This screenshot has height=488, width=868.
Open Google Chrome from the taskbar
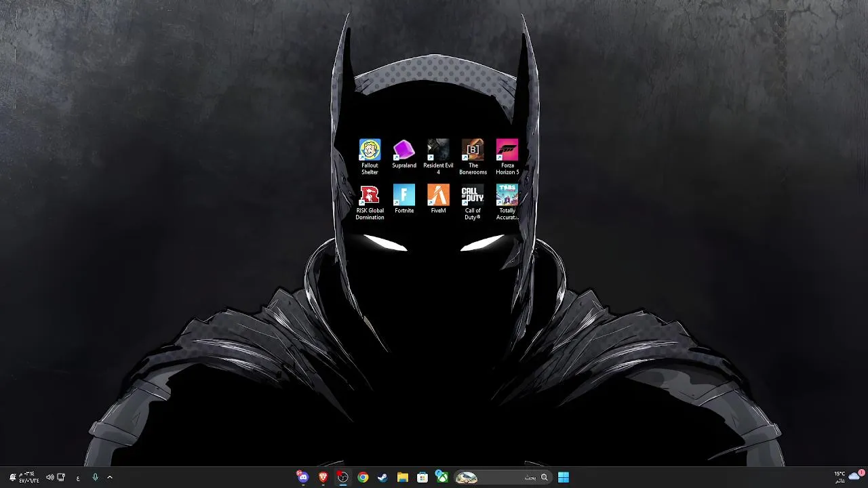click(363, 477)
